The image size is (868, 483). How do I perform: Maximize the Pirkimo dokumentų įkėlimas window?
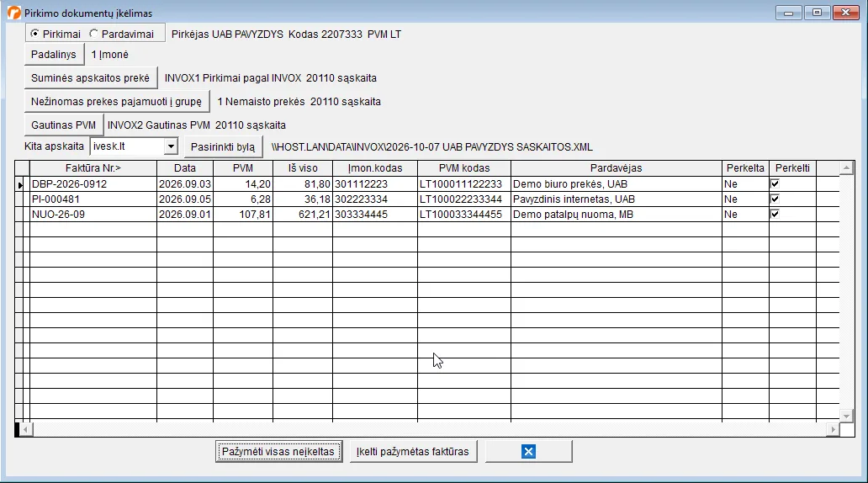817,12
